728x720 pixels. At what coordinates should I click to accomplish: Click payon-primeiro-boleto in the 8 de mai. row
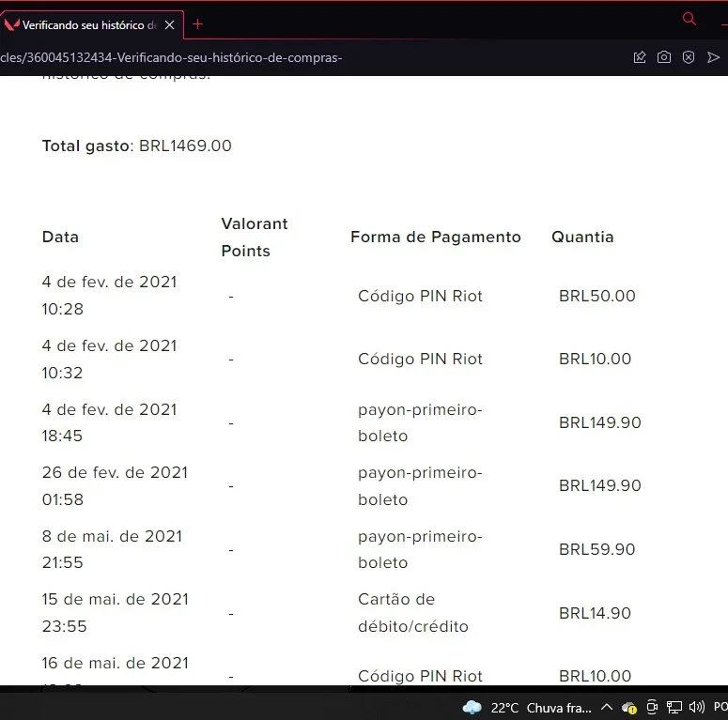point(420,549)
